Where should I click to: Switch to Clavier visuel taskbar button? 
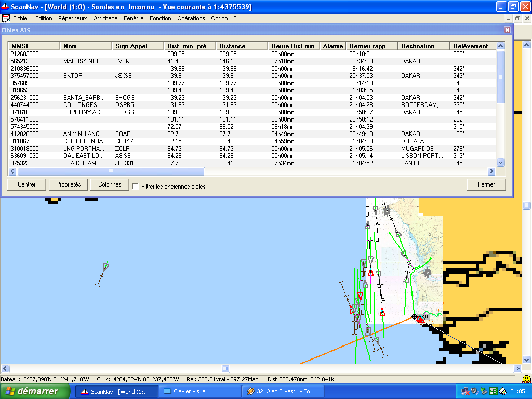(x=200, y=392)
